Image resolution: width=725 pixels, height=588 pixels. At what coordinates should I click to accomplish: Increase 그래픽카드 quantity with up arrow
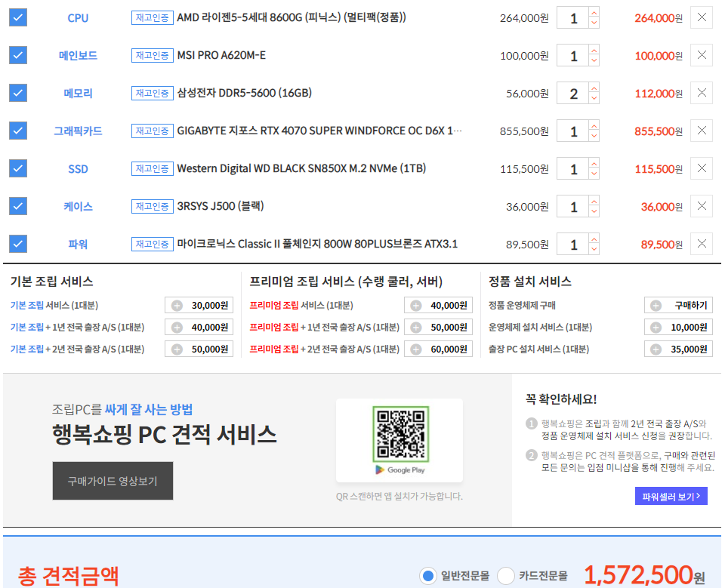tap(594, 126)
